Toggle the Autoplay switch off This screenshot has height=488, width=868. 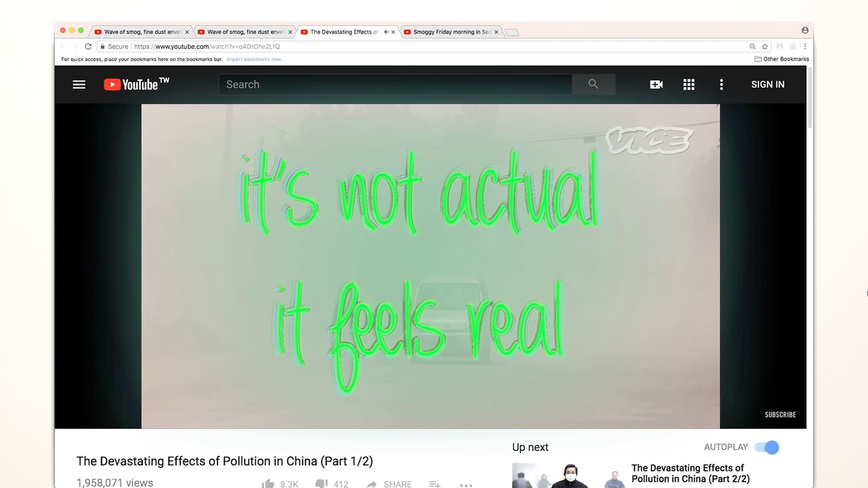click(767, 447)
